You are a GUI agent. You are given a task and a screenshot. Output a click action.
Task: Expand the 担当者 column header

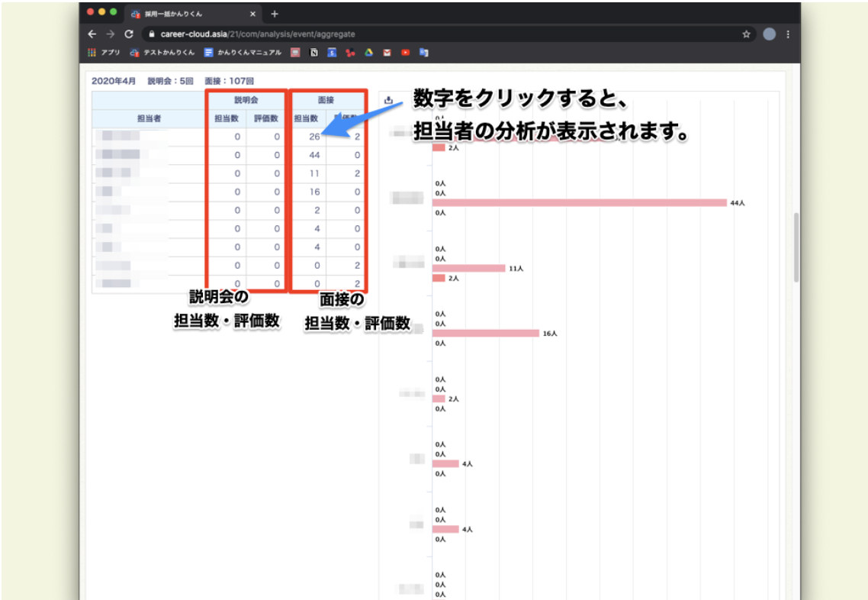point(149,116)
